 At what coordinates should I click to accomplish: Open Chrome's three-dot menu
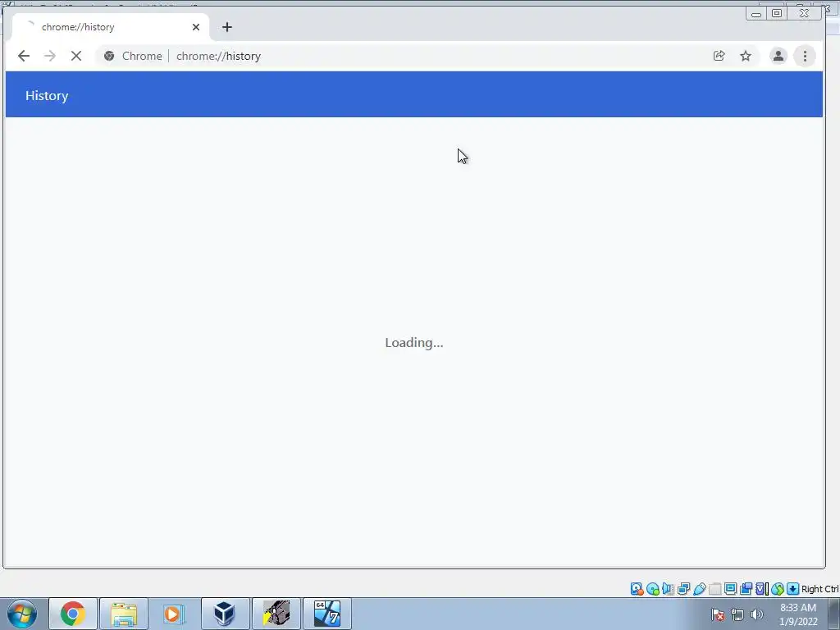(x=805, y=56)
